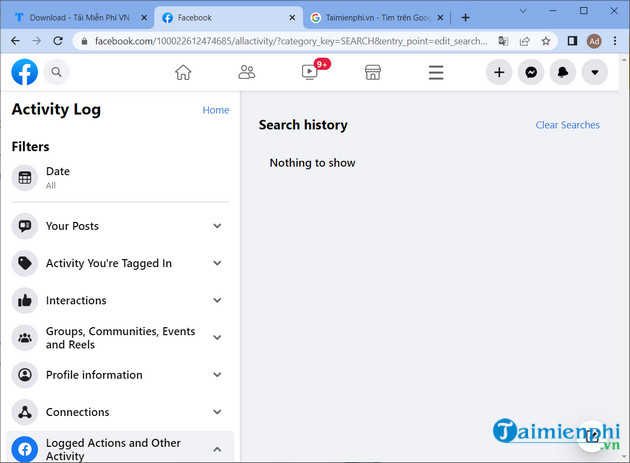The height and width of the screenshot is (463, 630).
Task: Click the Logged Actions Facebook icon
Action: pyautogui.click(x=25, y=449)
